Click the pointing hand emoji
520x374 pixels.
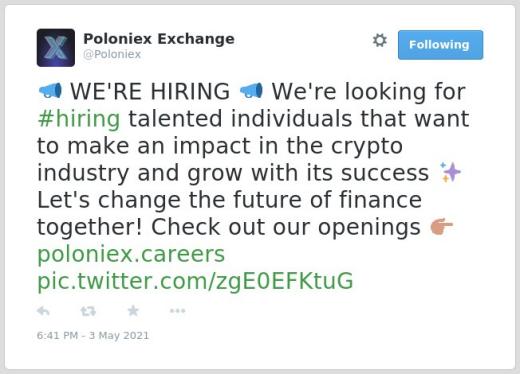[x=442, y=226]
